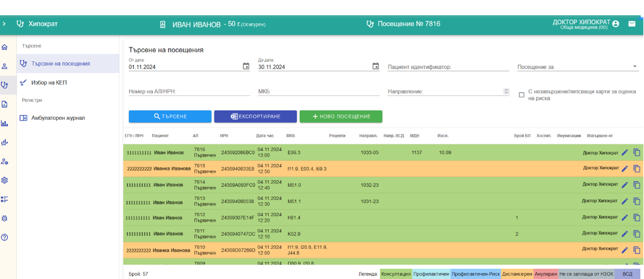This screenshot has width=644, height=279.
Task: Edit visit 7810 with the pencil icon
Action: click(625, 250)
